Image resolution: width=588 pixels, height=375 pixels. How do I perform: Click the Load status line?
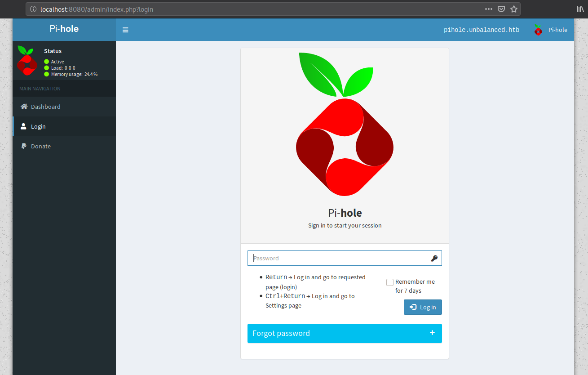pyautogui.click(x=60, y=68)
